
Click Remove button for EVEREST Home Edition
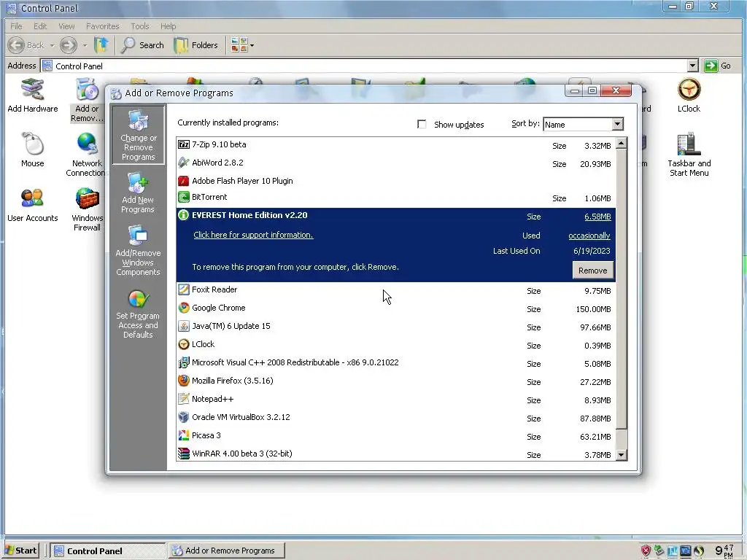click(x=592, y=271)
